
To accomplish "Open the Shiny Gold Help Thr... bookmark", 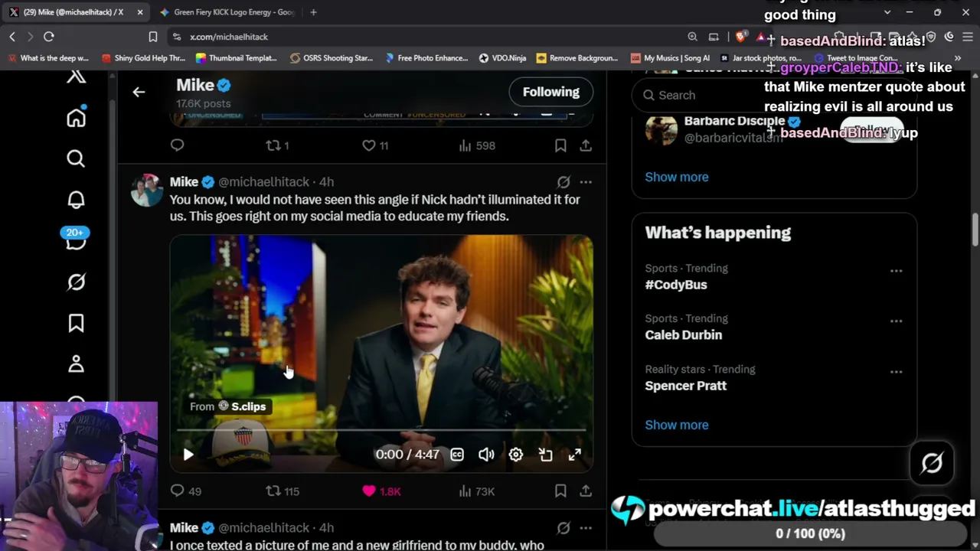I will coord(144,58).
